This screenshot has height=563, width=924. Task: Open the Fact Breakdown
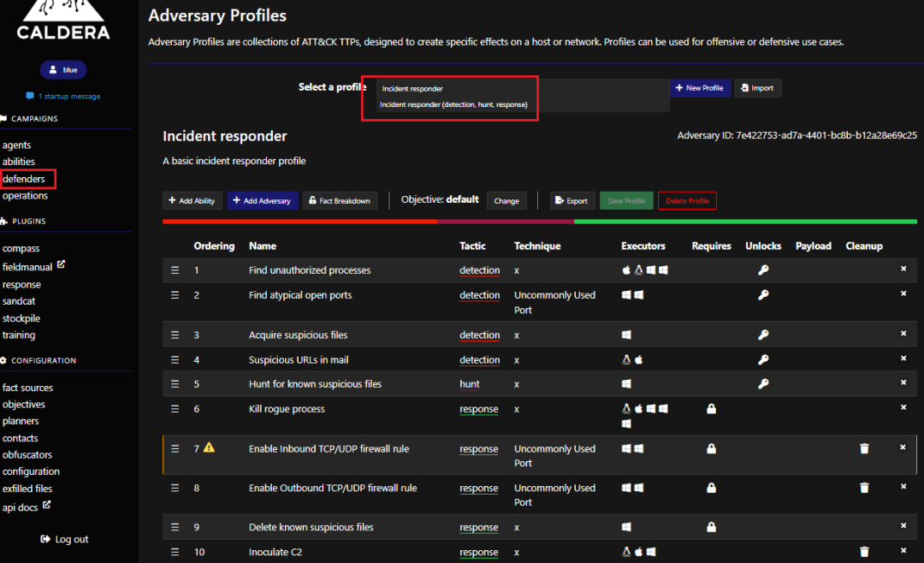pos(340,200)
